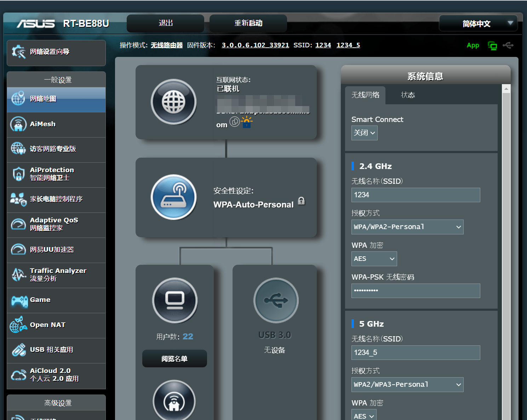Switch to the 状态 tab
Viewport: 527px width, 420px height.
point(408,95)
